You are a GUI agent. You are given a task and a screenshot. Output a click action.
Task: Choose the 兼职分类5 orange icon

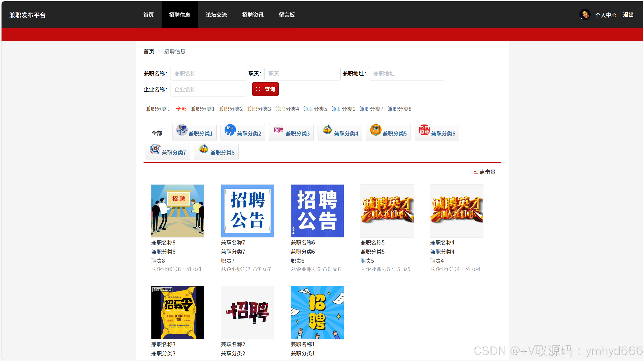tap(375, 130)
